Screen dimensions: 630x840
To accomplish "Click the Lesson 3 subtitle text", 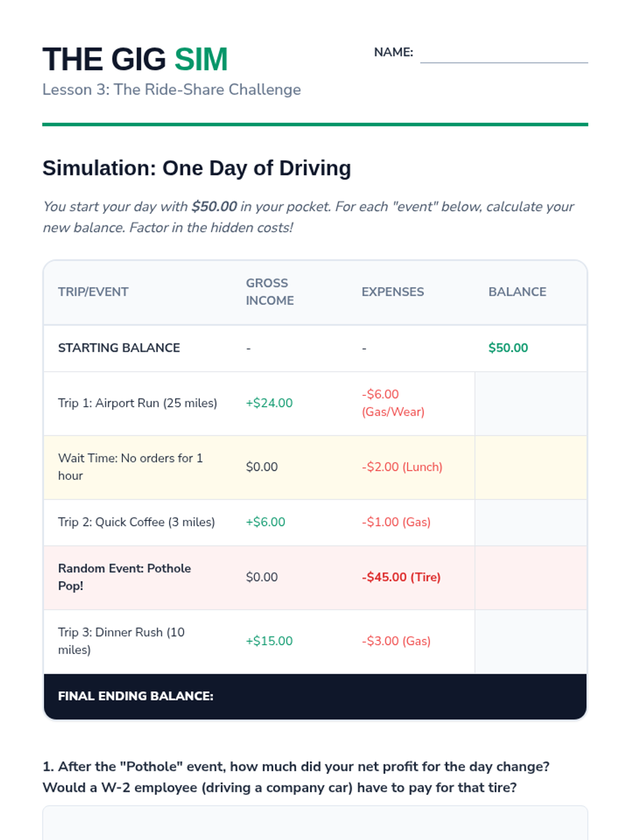I will coord(172,90).
